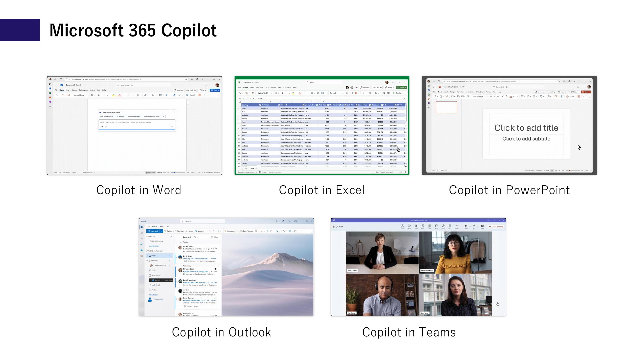Open the Automate tab in Excel
This screenshot has height=362, width=644.
coord(287,87)
